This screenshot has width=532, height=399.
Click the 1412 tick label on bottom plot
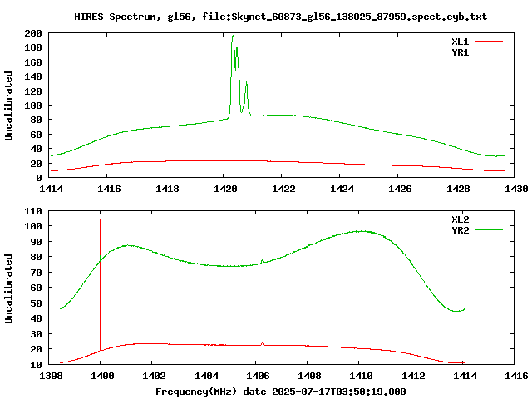click(x=413, y=376)
